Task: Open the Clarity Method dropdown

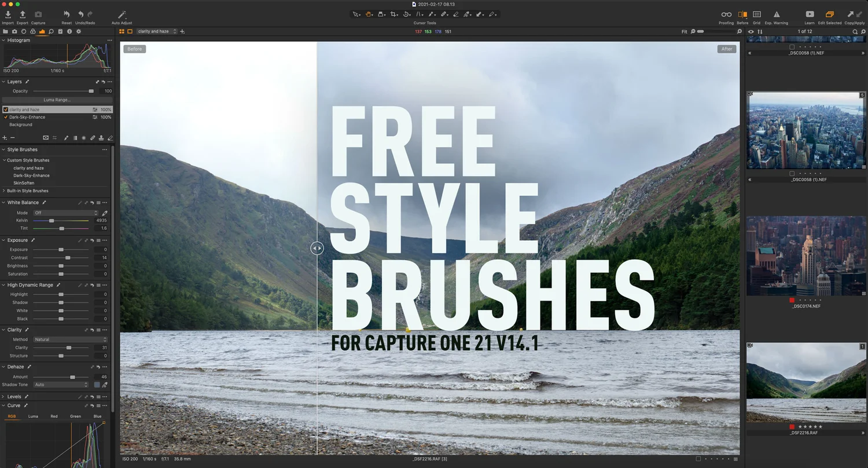Action: click(x=71, y=339)
